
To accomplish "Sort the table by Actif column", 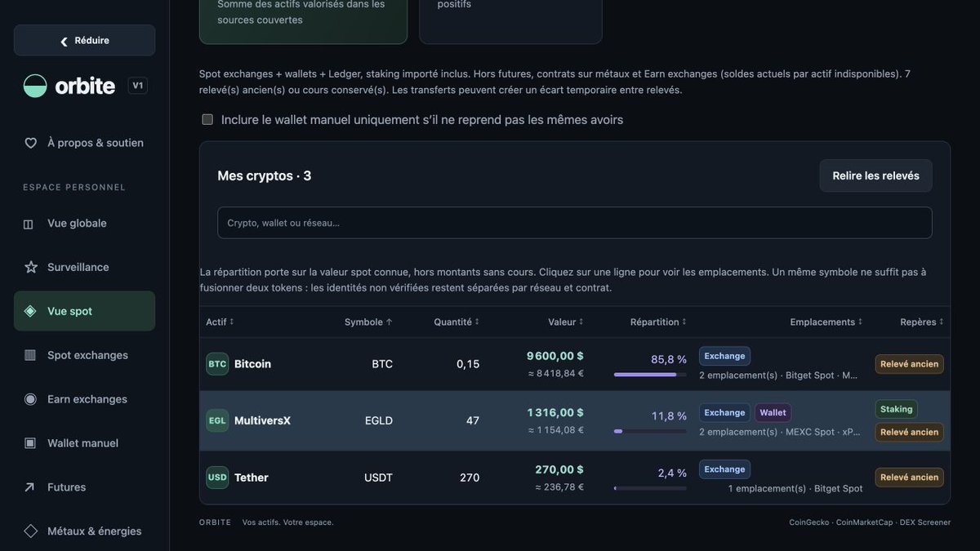I will coord(220,322).
